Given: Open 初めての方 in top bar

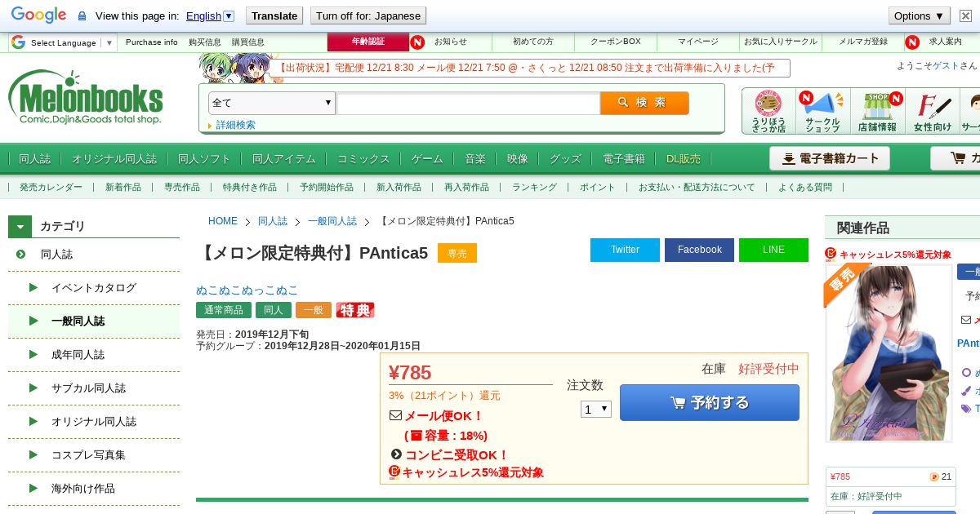Looking at the screenshot, I should pyautogui.click(x=532, y=42).
